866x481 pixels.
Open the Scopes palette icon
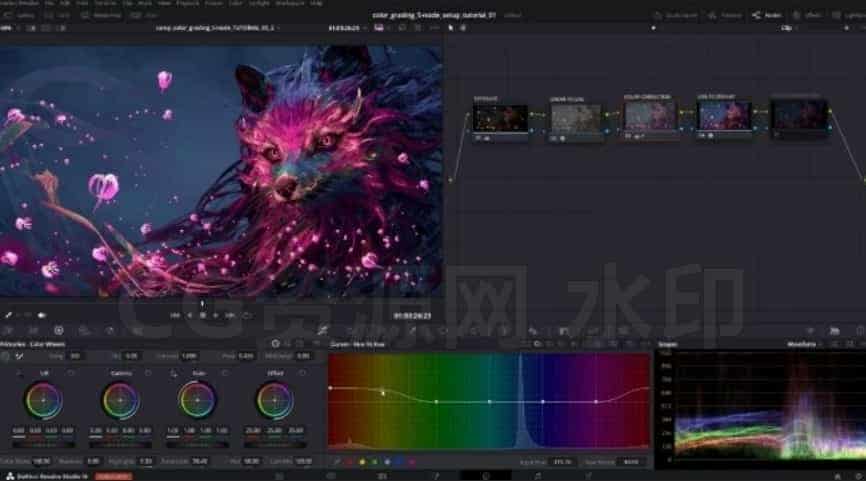835,330
